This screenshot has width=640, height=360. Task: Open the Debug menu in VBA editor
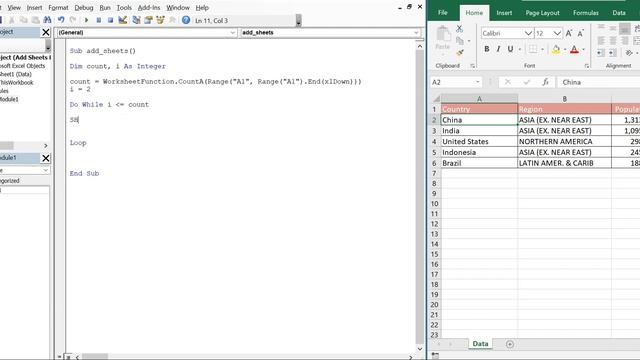pyautogui.click(x=84, y=7)
